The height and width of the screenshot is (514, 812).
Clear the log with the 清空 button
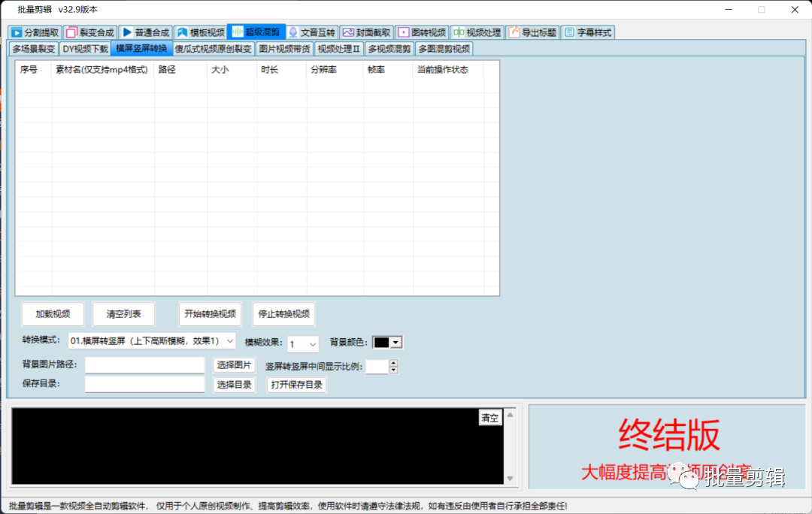click(x=490, y=418)
